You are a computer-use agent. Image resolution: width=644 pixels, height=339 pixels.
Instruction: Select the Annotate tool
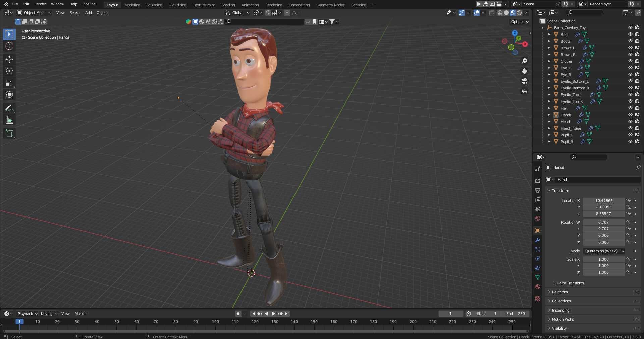point(9,108)
